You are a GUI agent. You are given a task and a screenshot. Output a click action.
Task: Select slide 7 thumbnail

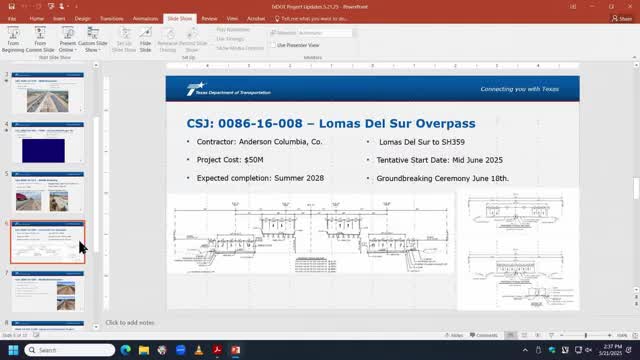coord(48,291)
